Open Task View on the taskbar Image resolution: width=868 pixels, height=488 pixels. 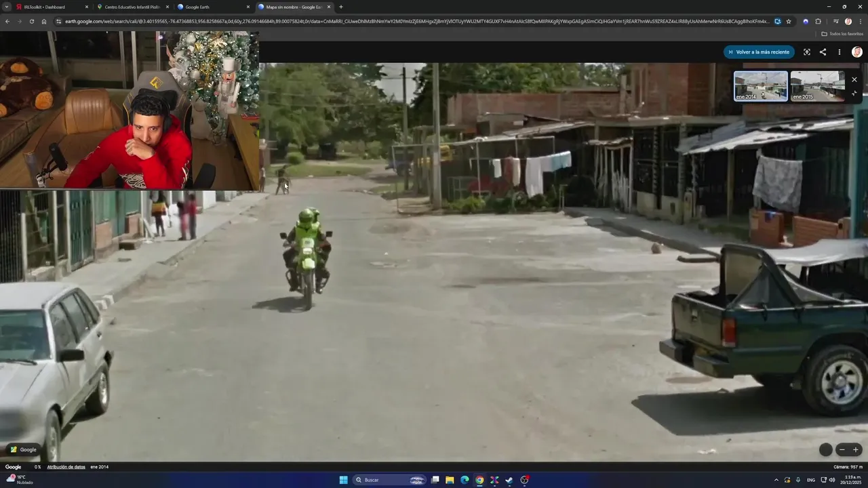[x=435, y=480]
